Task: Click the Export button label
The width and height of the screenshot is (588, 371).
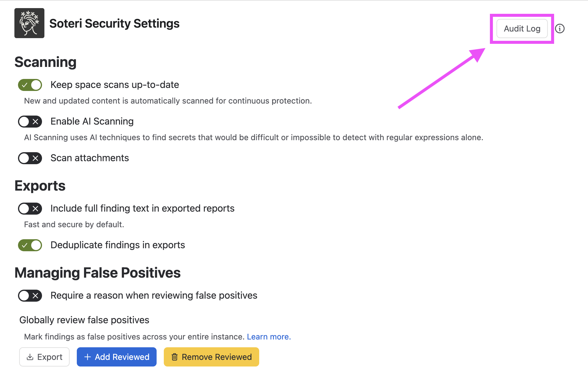Action: coord(50,357)
